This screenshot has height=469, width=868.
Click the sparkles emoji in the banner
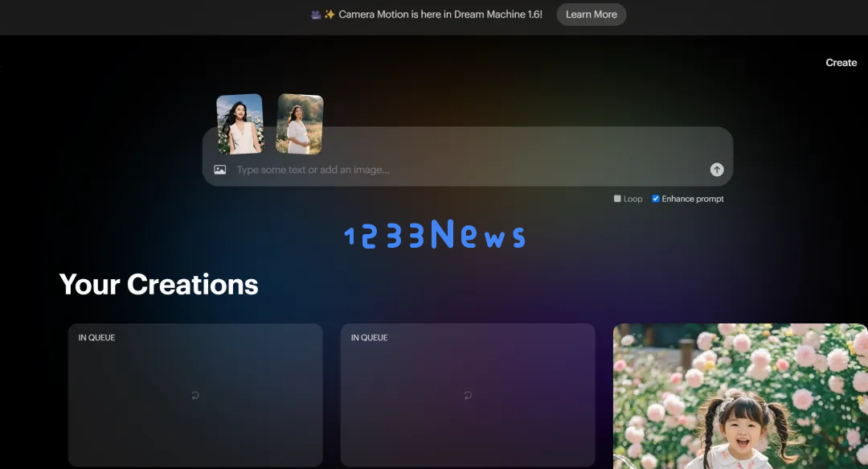tap(330, 14)
